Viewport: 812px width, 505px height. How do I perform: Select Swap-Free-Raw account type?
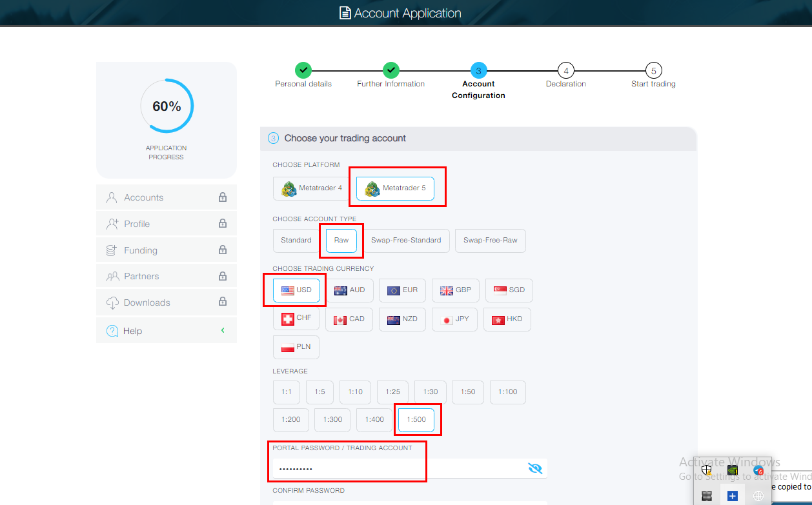pyautogui.click(x=490, y=241)
